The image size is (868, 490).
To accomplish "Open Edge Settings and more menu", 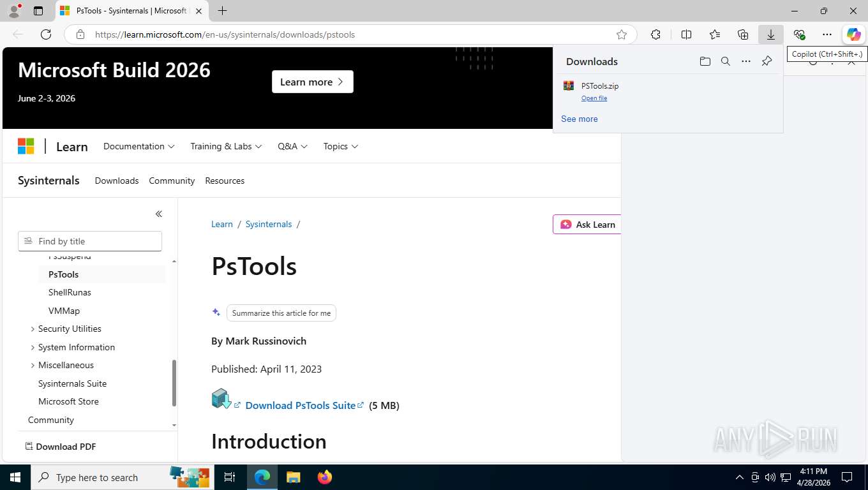I will (x=827, y=34).
